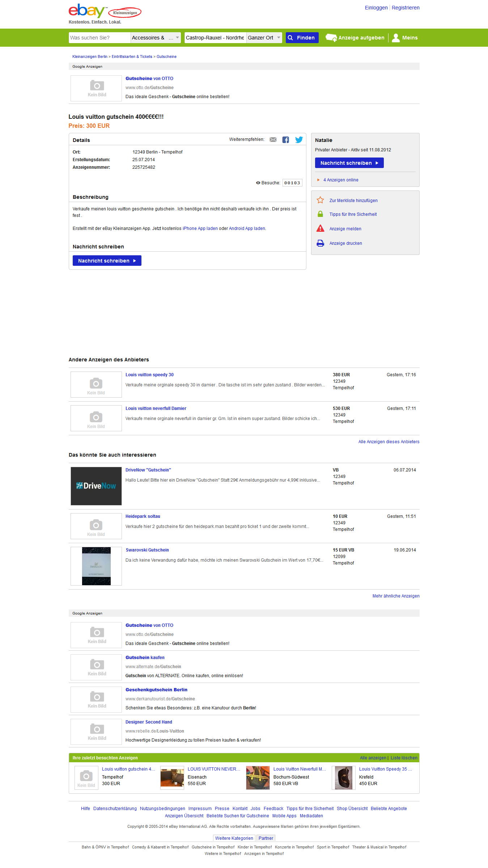This screenshot has height=868, width=488.
Task: Open 4 Anzeigen online link
Action: [x=341, y=180]
